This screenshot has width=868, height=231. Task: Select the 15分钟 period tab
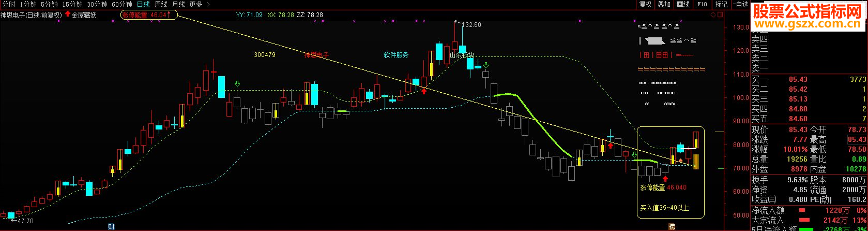[72, 4]
